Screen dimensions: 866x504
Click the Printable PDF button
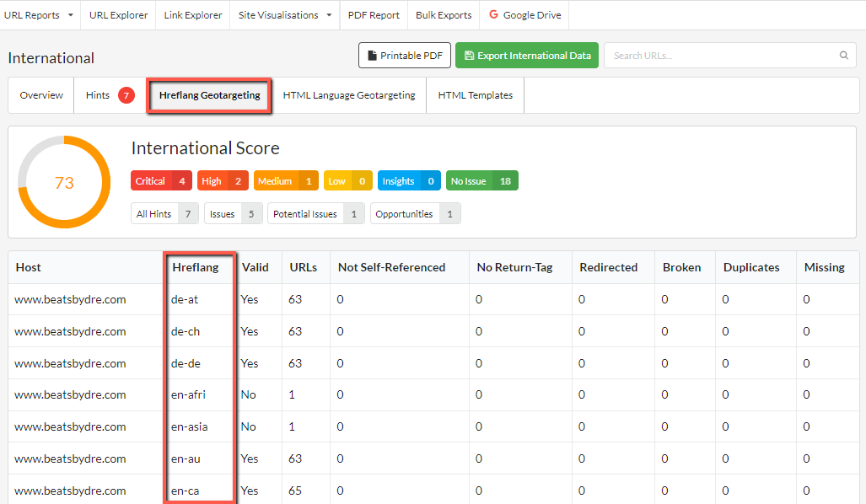(x=405, y=55)
